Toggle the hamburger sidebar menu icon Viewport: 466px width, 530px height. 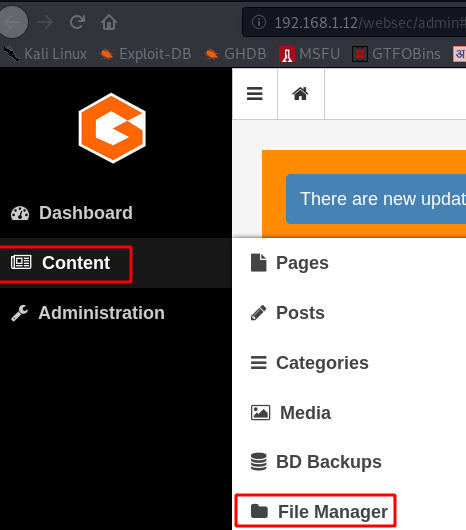pos(254,94)
